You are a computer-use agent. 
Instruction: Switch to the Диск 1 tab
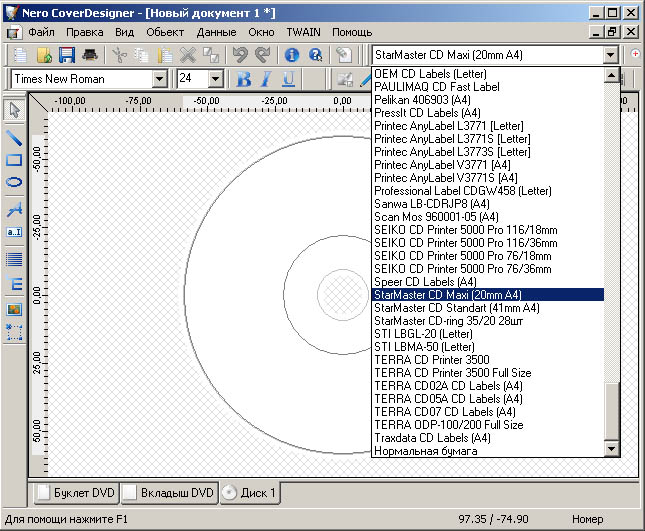tap(250, 493)
